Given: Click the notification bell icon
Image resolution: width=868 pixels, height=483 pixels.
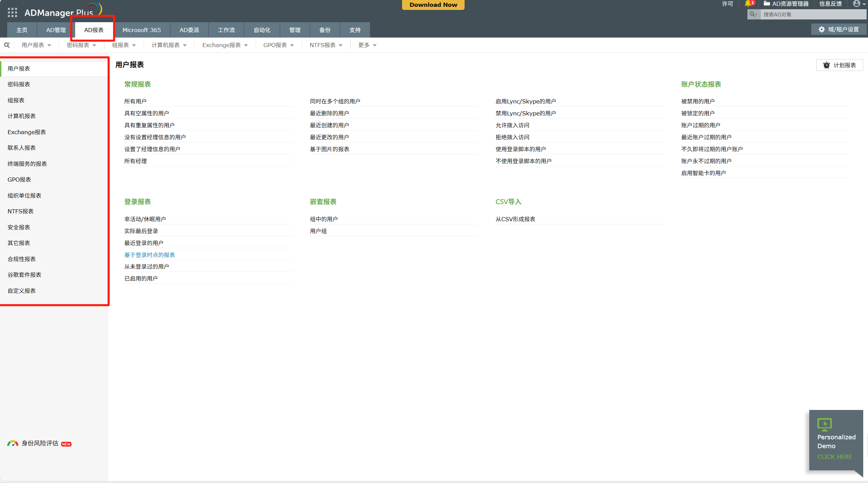Looking at the screenshot, I should click(747, 4).
